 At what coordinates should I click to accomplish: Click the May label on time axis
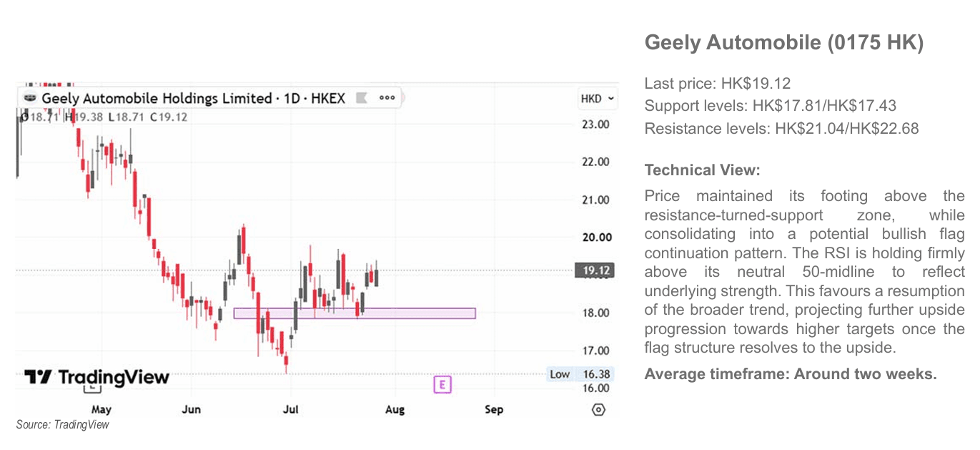pos(101,409)
